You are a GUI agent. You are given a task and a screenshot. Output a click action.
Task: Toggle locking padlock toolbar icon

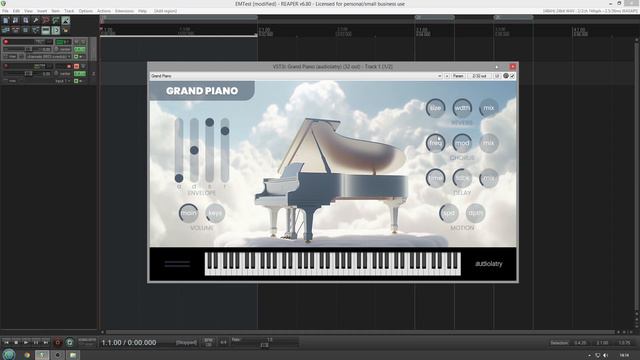click(x=66, y=30)
